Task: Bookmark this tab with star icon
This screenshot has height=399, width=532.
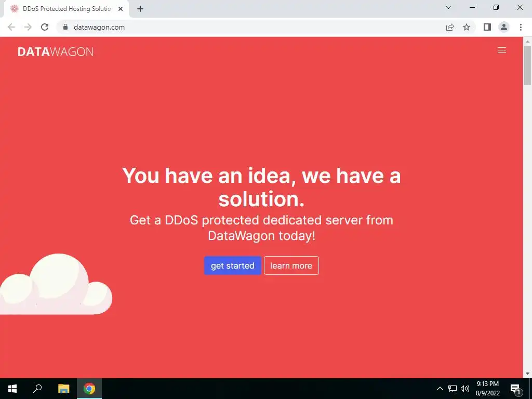Action: (x=467, y=27)
